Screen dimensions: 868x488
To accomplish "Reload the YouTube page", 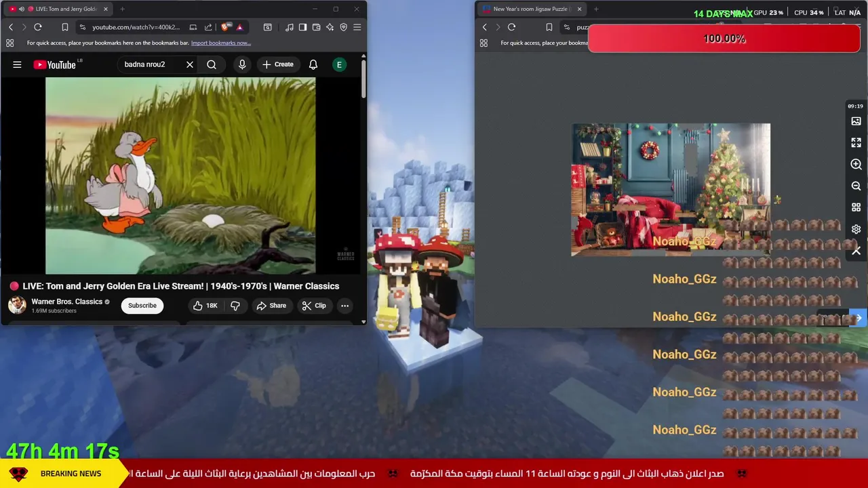I will click(x=38, y=27).
